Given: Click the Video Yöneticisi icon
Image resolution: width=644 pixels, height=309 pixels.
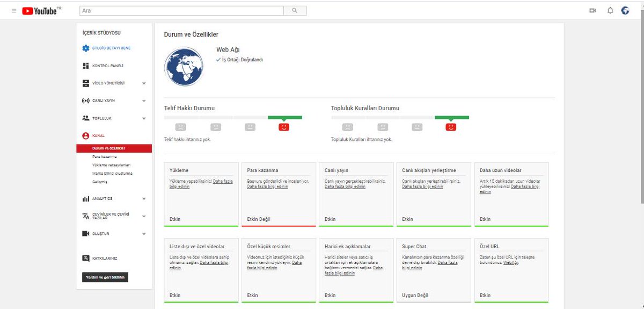Looking at the screenshot, I should (86, 83).
